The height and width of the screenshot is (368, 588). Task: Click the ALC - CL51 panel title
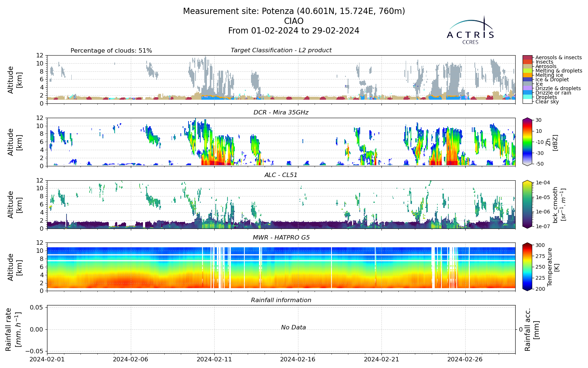(281, 175)
